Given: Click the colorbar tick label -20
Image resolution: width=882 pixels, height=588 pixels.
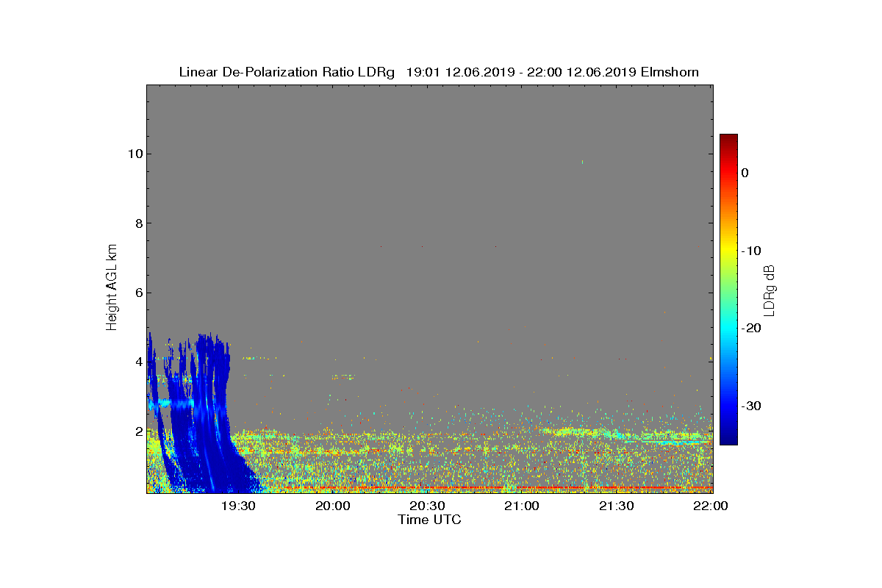Looking at the screenshot, I should (x=750, y=329).
